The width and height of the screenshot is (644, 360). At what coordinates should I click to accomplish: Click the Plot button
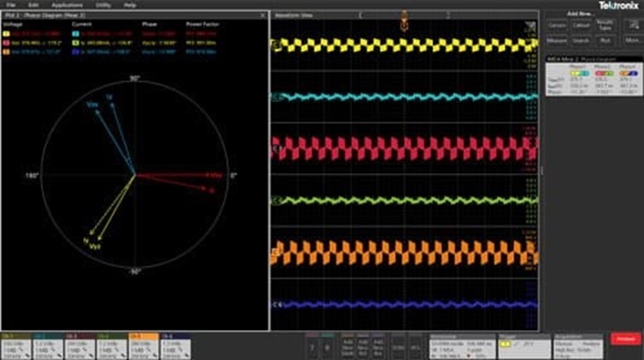pos(605,41)
